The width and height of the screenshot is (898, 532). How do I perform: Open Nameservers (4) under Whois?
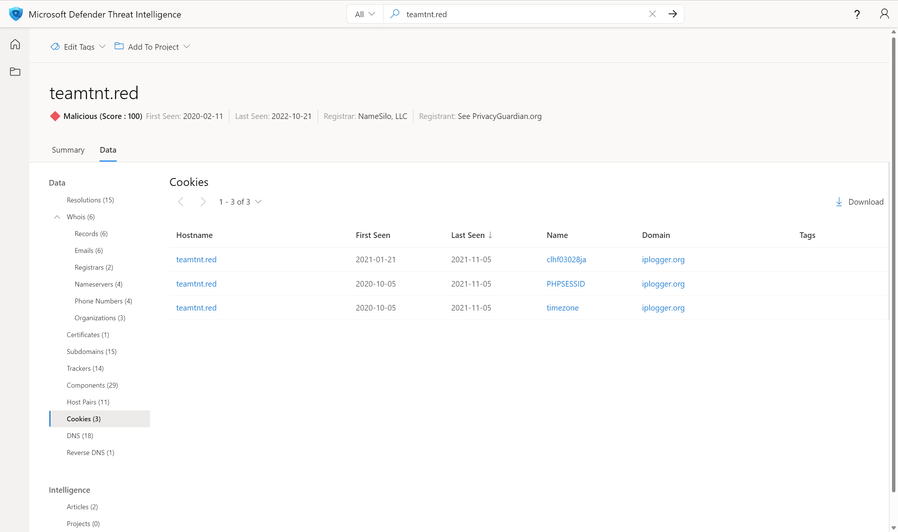[x=99, y=284]
